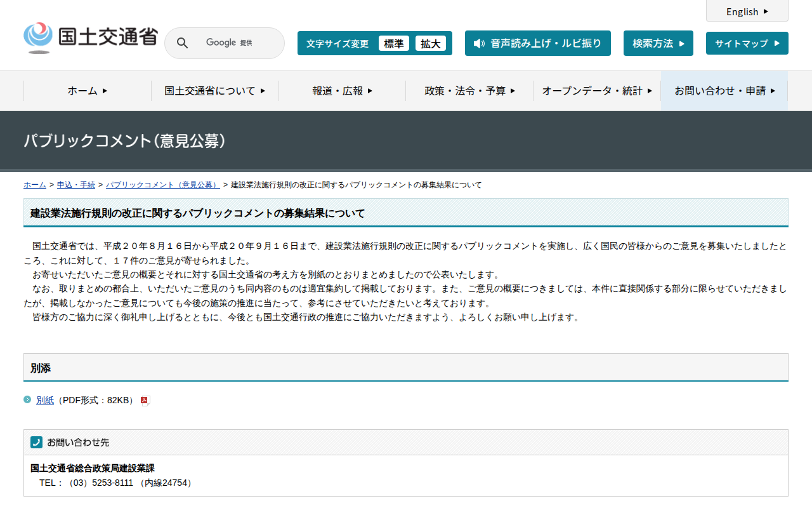Open the 報道・広報 menu
This screenshot has width=812, height=508.
(341, 90)
